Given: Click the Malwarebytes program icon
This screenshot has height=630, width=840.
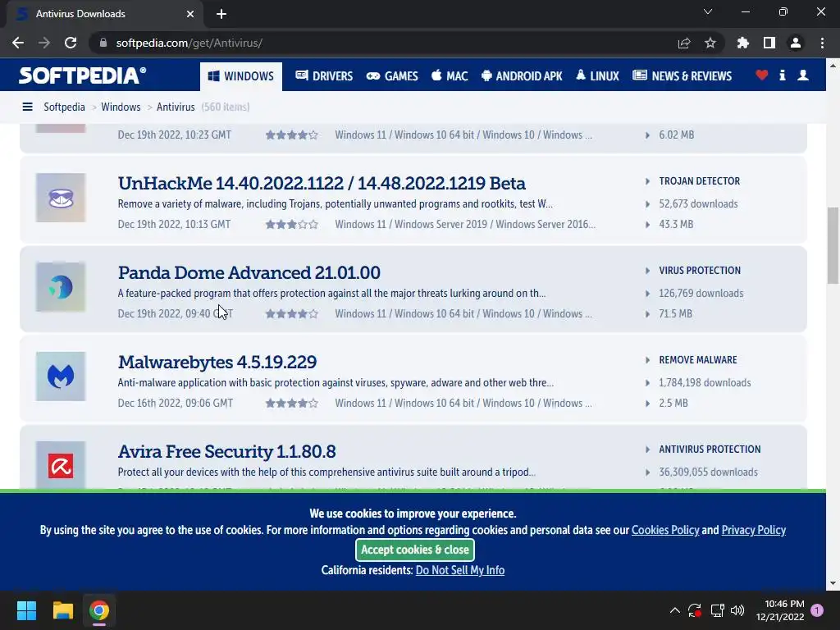Looking at the screenshot, I should (61, 377).
